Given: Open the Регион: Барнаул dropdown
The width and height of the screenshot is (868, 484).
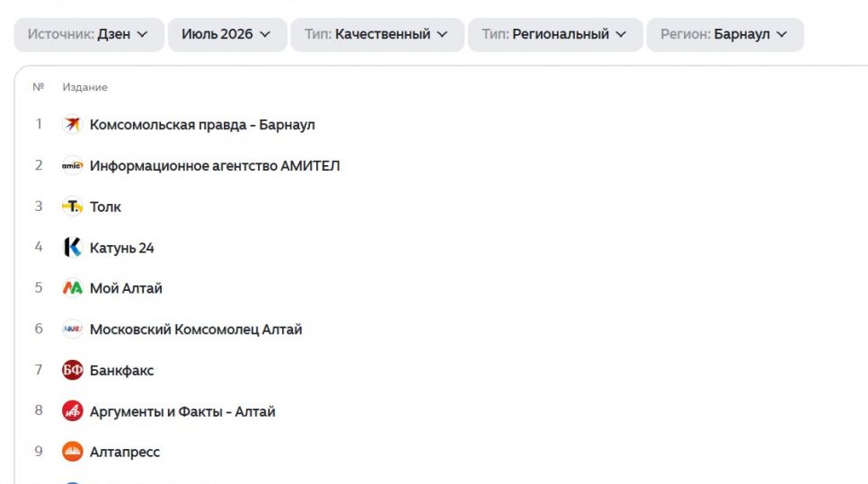Looking at the screenshot, I should [x=725, y=34].
